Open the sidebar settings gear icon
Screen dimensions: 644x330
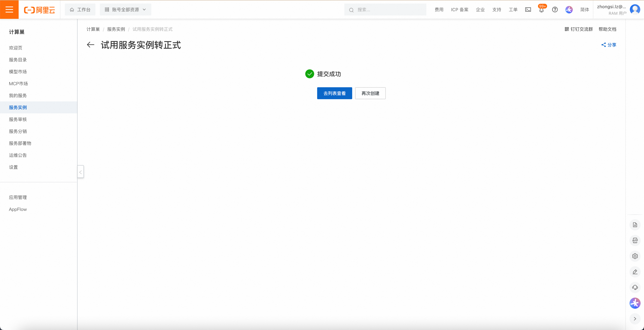[635, 256]
